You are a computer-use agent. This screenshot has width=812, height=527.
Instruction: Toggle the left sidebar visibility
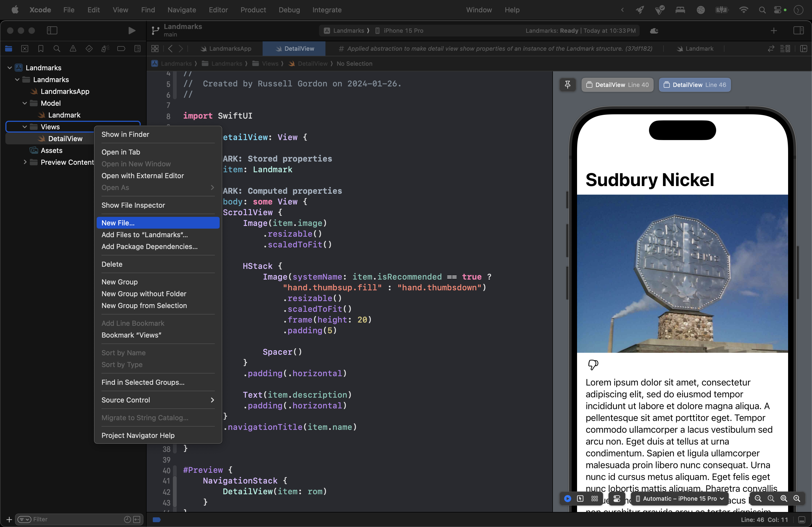[x=52, y=30]
